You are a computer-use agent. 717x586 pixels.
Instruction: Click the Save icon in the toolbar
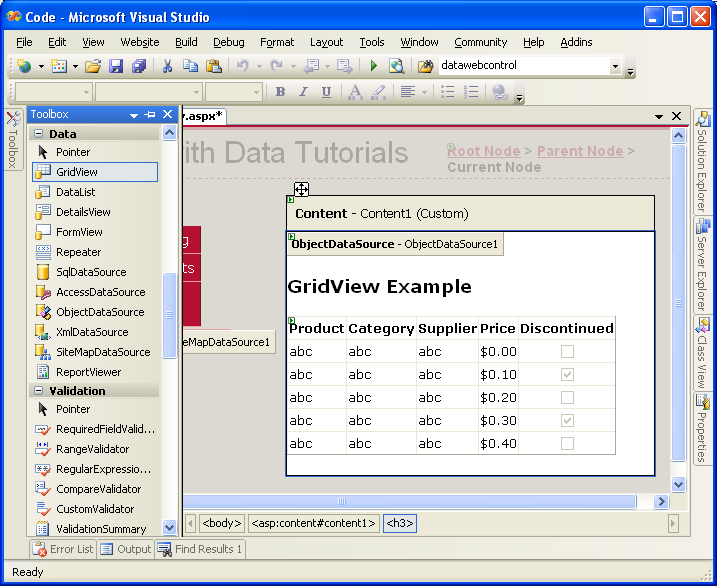coord(116,66)
